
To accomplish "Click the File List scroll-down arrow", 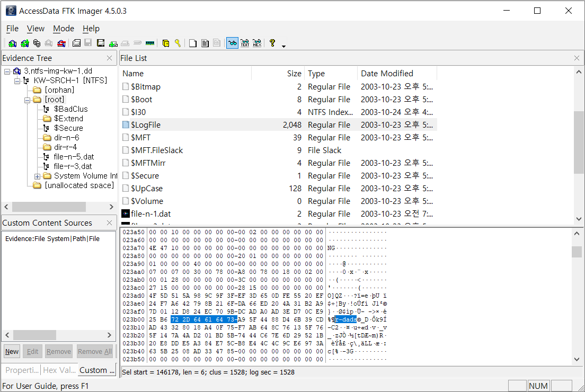I will 579,219.
